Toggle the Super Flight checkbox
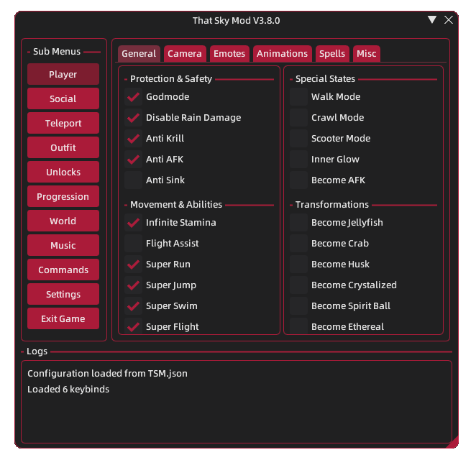This screenshot has height=460, width=476. coord(133,326)
